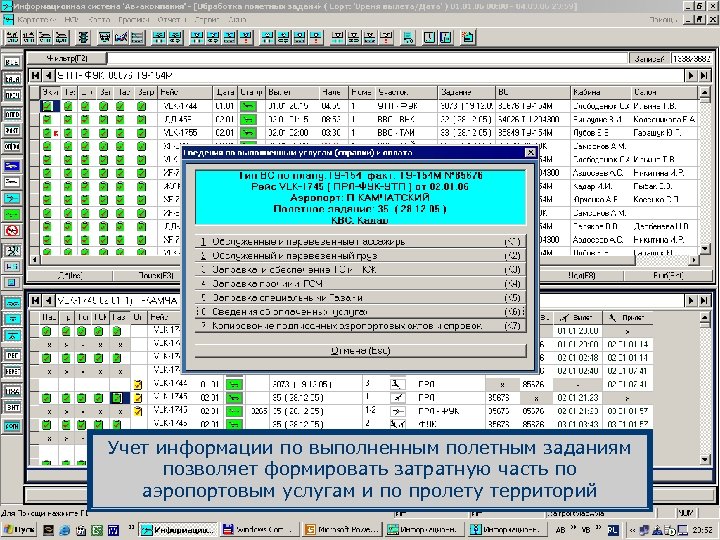Image resolution: width=720 pixels, height=540 pixels.
Task: Open the Отчеты menu
Action: pos(172,20)
